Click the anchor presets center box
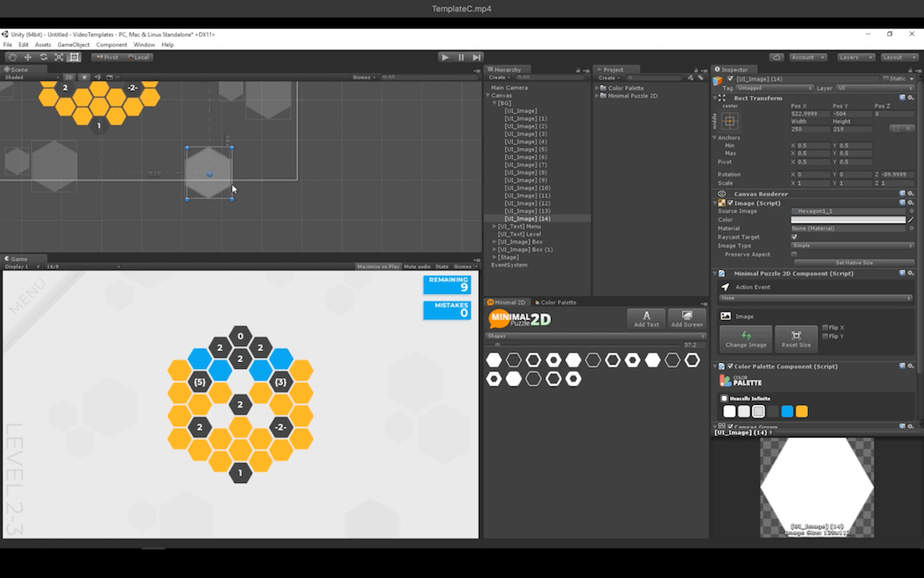Viewport: 924px width, 578px height. click(729, 121)
